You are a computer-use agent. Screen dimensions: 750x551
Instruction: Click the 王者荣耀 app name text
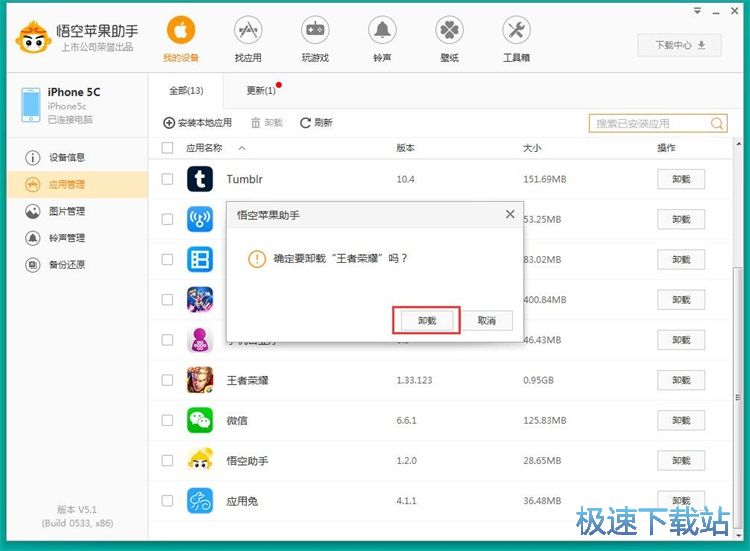tap(247, 380)
